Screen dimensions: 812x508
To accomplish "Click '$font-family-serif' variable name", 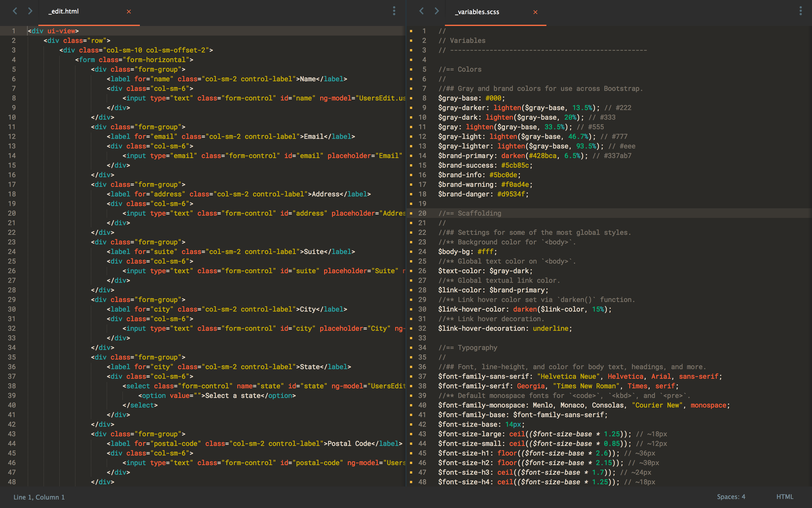I will (473, 386).
